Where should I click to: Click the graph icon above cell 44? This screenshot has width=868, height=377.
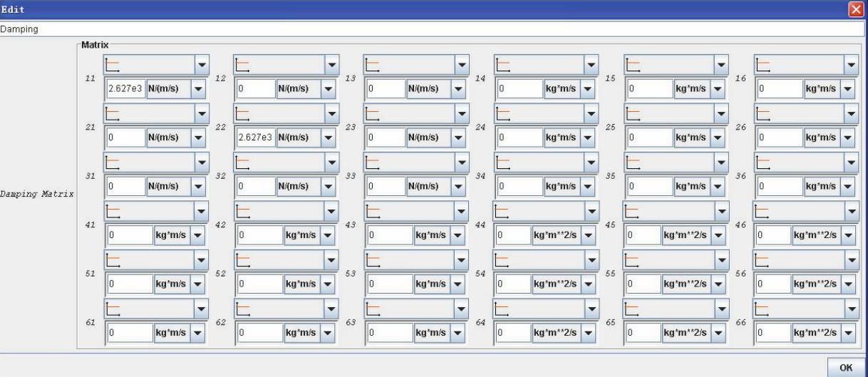tap(502, 212)
